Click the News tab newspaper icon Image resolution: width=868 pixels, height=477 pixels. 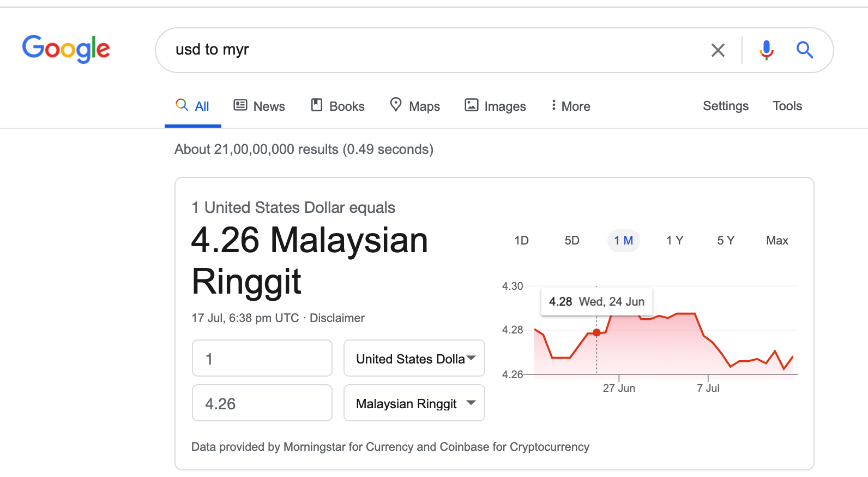(x=240, y=105)
